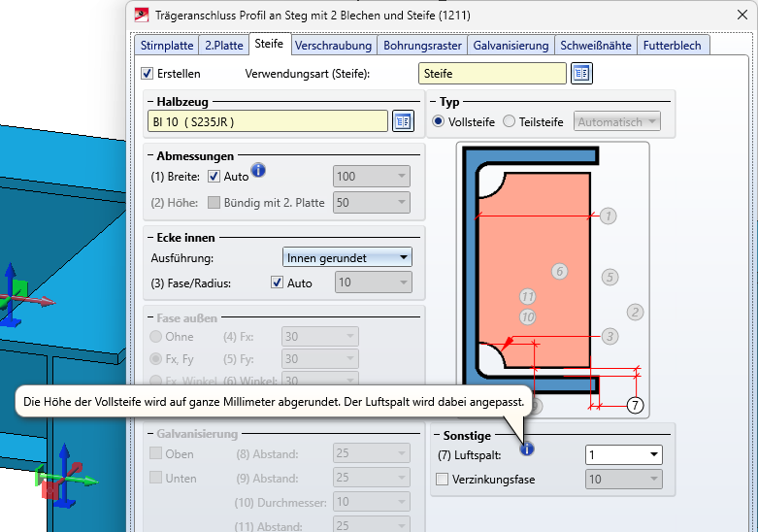
Task: Switch to the Galvanisierung tab
Action: coord(511,45)
